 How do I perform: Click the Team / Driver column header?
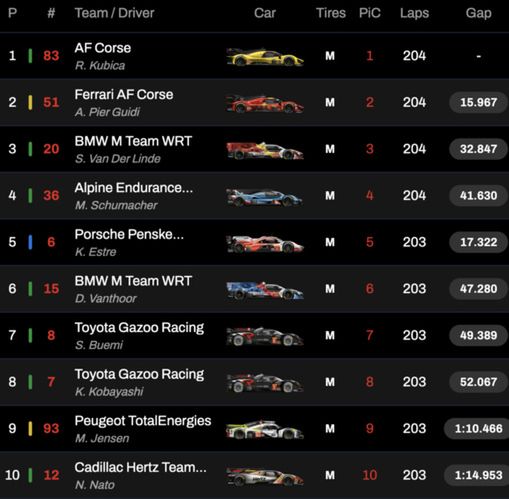(114, 13)
